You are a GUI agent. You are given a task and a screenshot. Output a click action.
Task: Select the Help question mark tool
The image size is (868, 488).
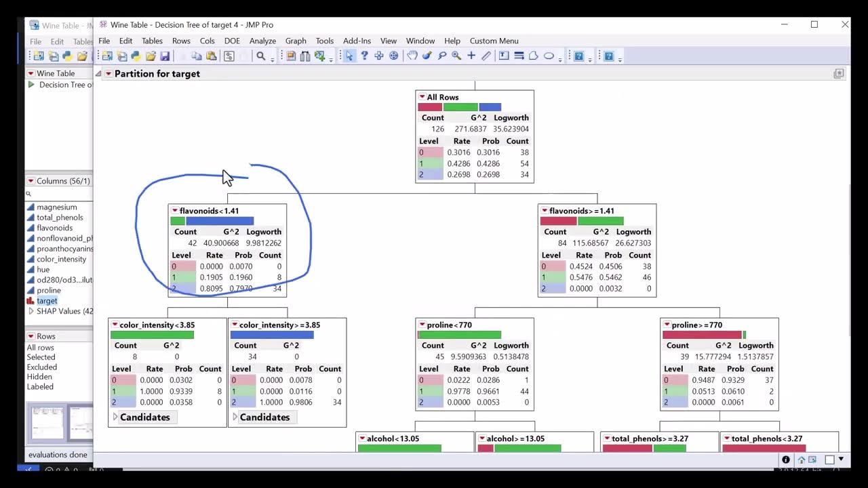364,56
